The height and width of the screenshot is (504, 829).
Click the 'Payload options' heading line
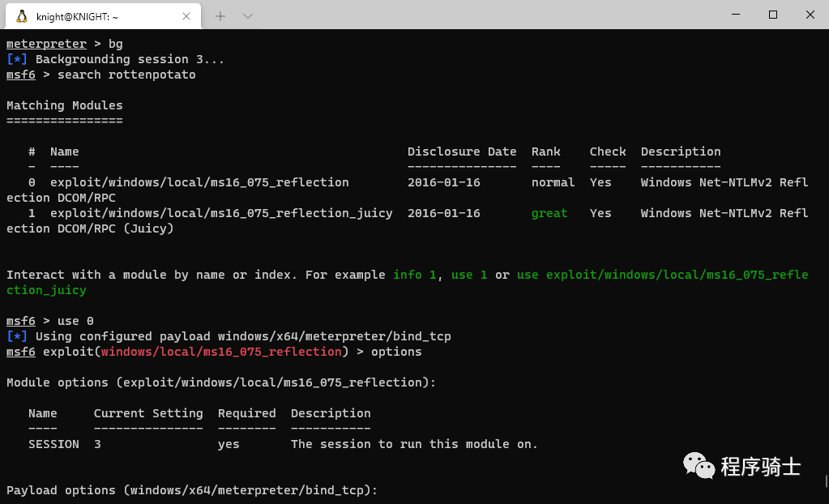tap(192, 490)
